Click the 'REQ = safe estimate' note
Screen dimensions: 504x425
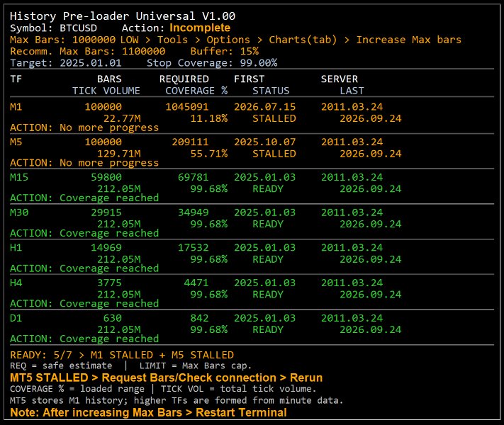pyautogui.click(x=61, y=366)
